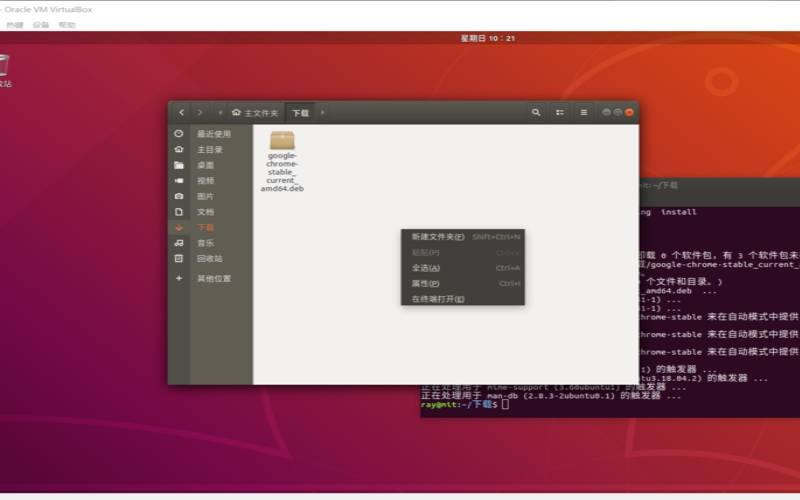Select 下载 folder in the sidebar
Screen dimensions: 800x500
pyautogui.click(x=210, y=228)
